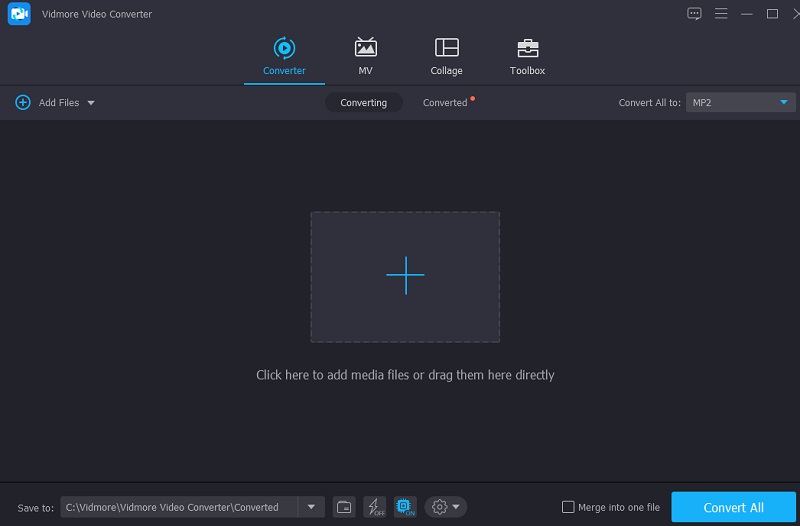Enable Merge into one file checkbox

pyautogui.click(x=568, y=507)
